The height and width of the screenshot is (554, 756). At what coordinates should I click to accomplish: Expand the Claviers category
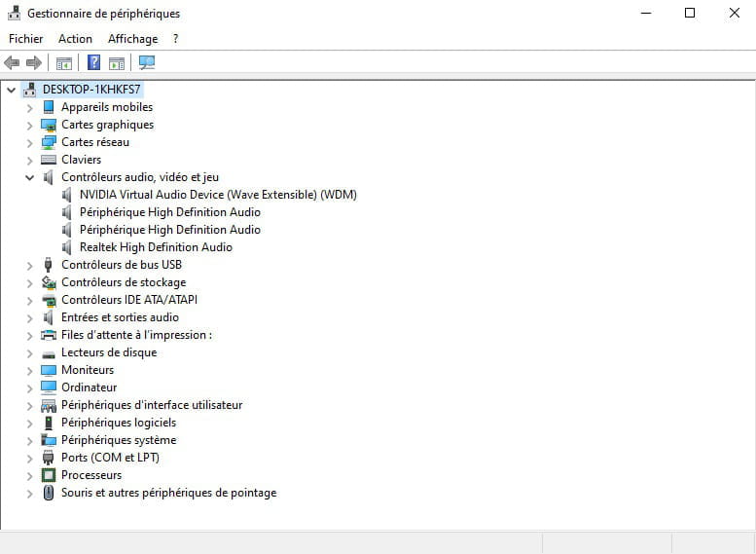tap(30, 161)
